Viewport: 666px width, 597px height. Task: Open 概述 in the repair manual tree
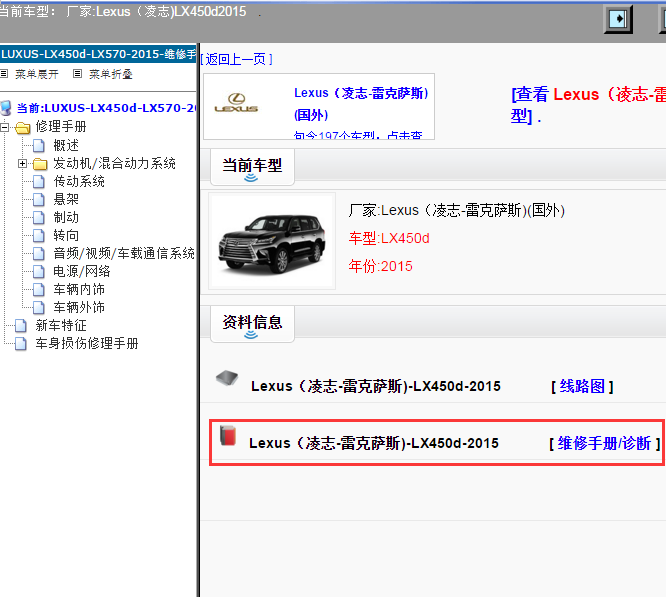(66, 145)
